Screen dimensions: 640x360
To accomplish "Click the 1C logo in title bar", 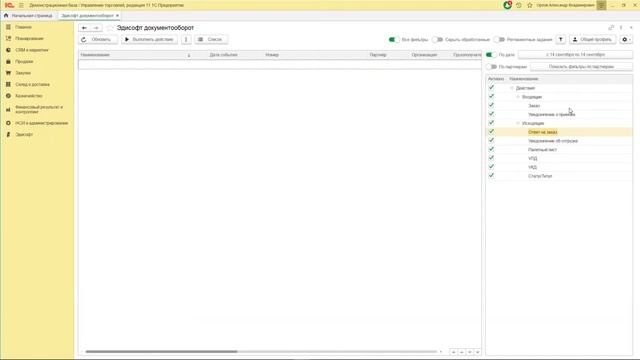I will 9,5.
